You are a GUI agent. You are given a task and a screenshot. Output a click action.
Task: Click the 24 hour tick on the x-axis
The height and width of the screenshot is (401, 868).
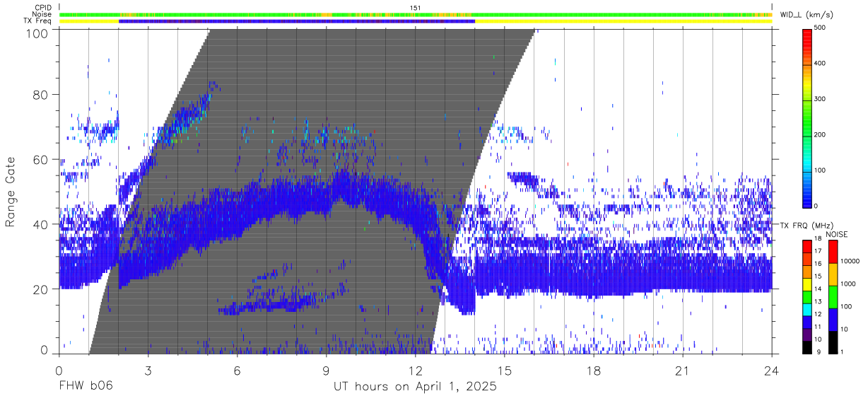772,371
